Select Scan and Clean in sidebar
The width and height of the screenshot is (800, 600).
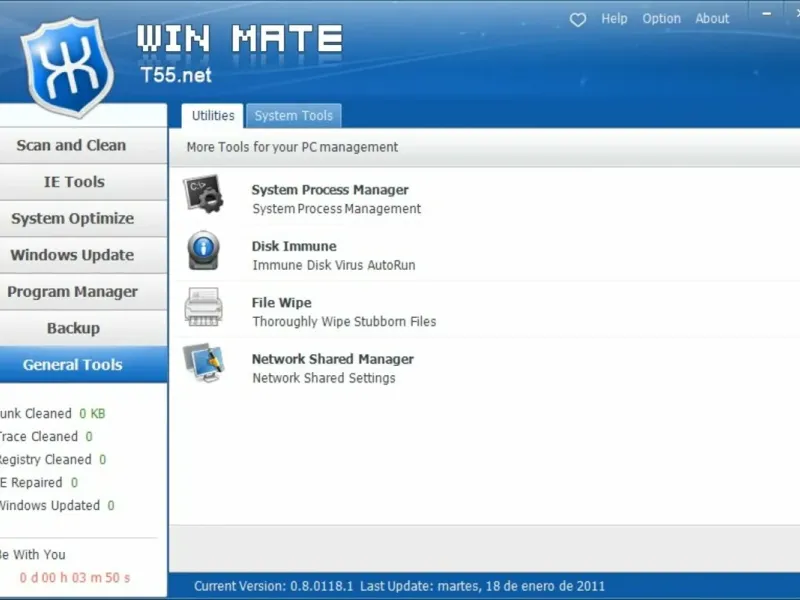(x=83, y=145)
